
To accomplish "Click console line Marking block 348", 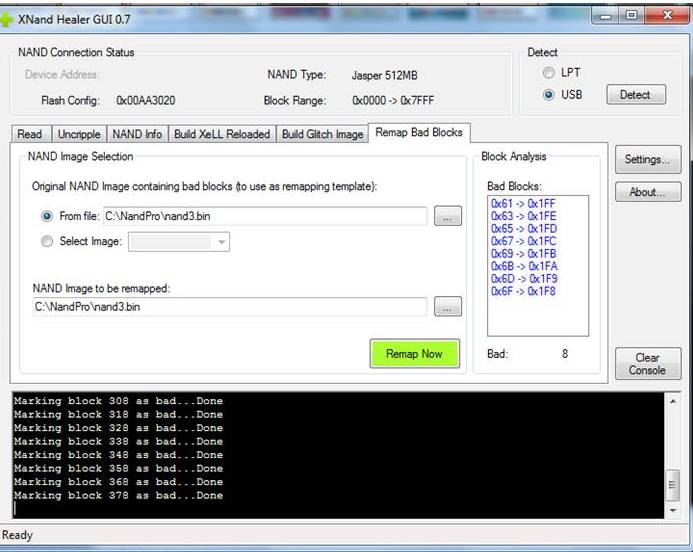I will [118, 455].
